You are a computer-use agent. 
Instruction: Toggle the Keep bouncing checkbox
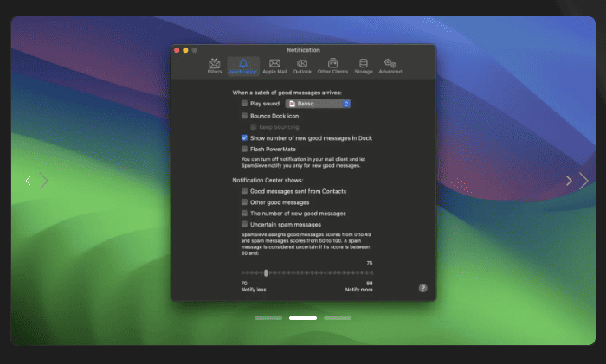point(254,126)
